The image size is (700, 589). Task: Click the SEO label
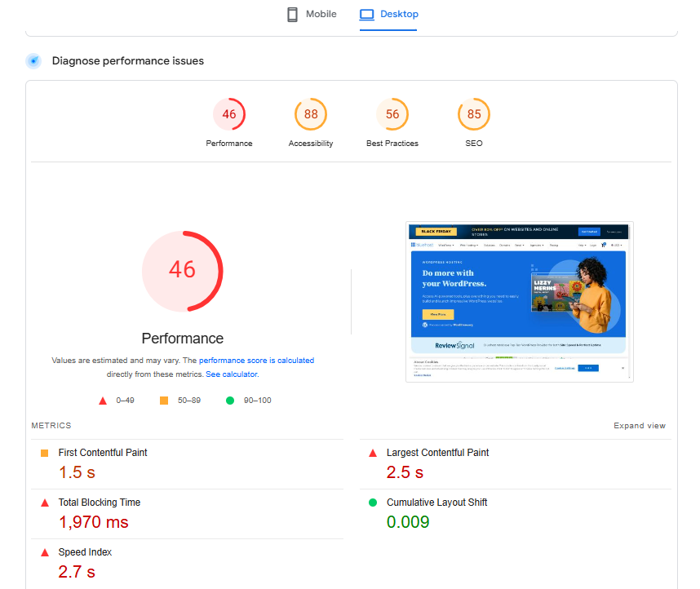(x=474, y=144)
